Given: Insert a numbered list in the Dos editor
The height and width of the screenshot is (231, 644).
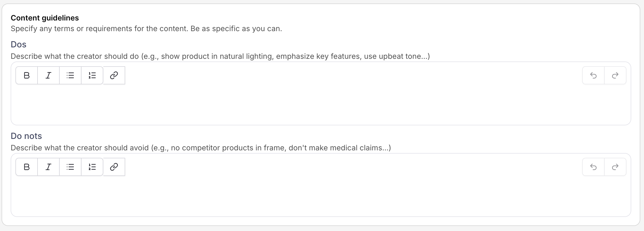Looking at the screenshot, I should [92, 75].
